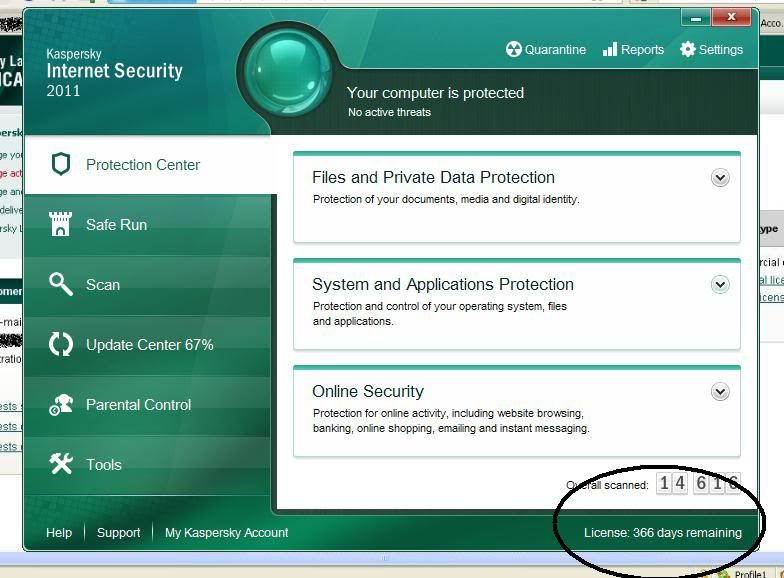Expand Files and Private Data Protection
Image resolution: width=784 pixels, height=578 pixels.
pos(720,178)
